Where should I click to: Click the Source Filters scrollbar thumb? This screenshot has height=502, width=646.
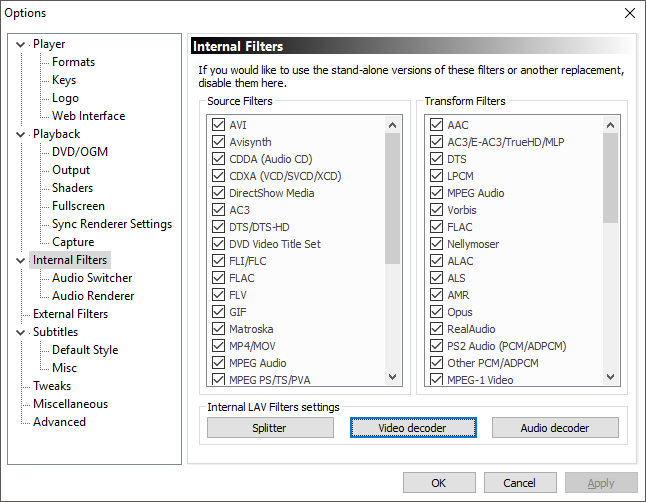(x=393, y=198)
